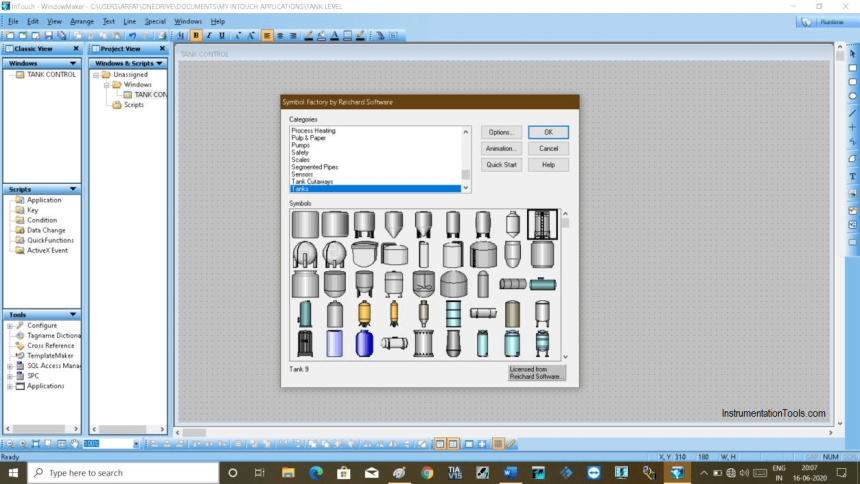The width and height of the screenshot is (860, 484).
Task: Click the Help button in Symbol Factory
Action: point(548,165)
